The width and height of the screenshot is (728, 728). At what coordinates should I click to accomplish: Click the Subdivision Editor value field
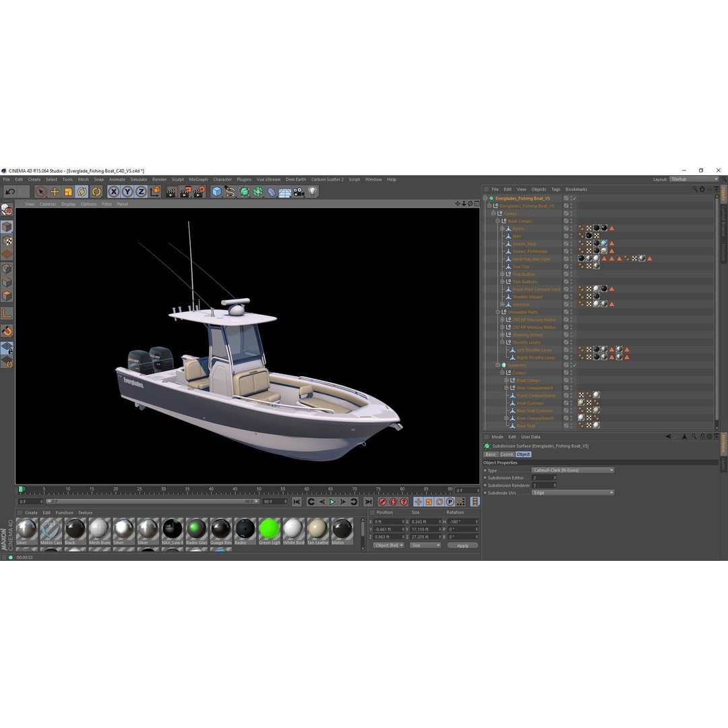click(x=544, y=478)
